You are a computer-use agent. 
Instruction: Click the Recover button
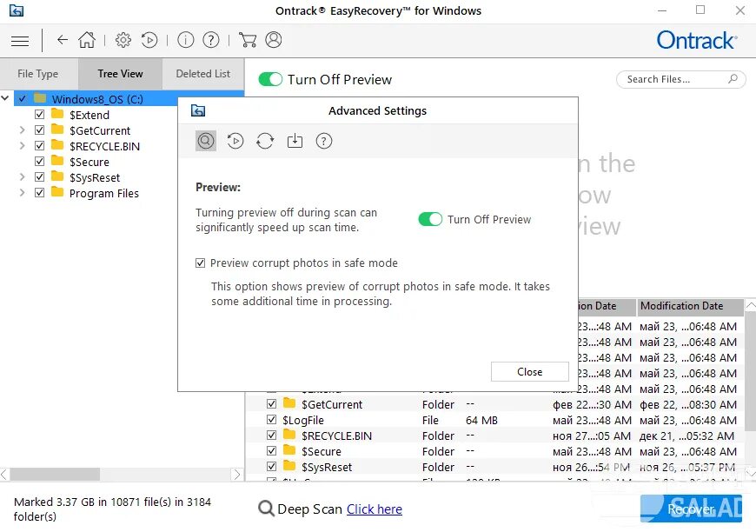coord(691,509)
